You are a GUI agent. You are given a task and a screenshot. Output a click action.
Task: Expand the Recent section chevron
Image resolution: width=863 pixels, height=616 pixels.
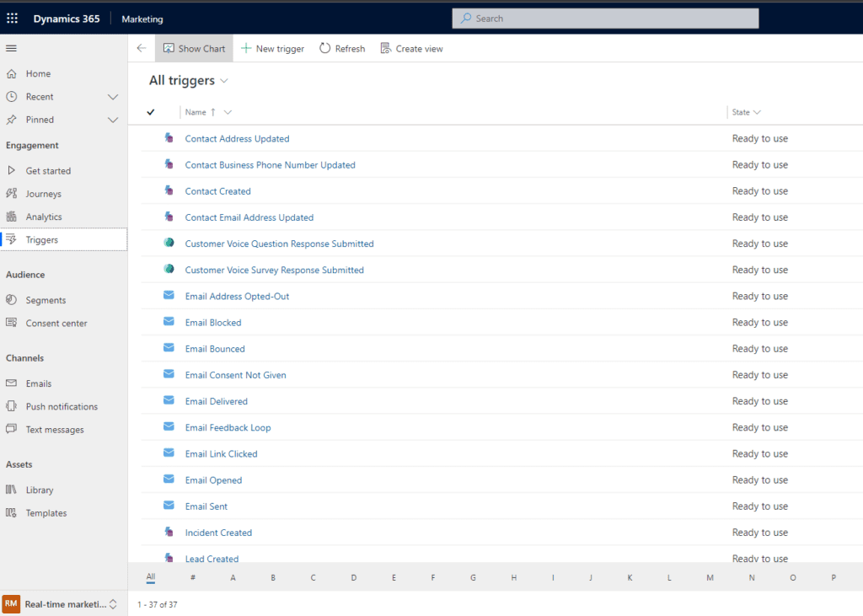[x=113, y=97]
